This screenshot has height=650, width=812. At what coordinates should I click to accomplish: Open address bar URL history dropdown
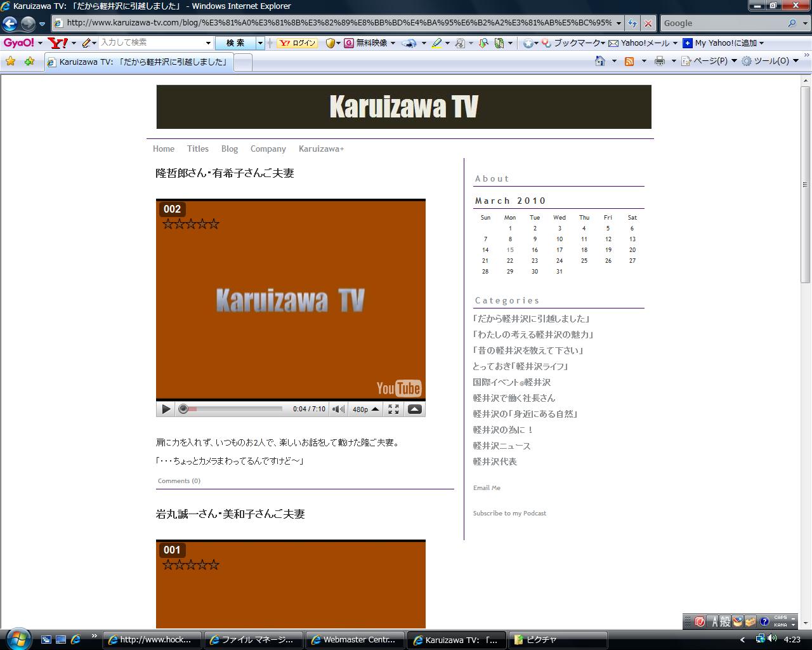(619, 23)
